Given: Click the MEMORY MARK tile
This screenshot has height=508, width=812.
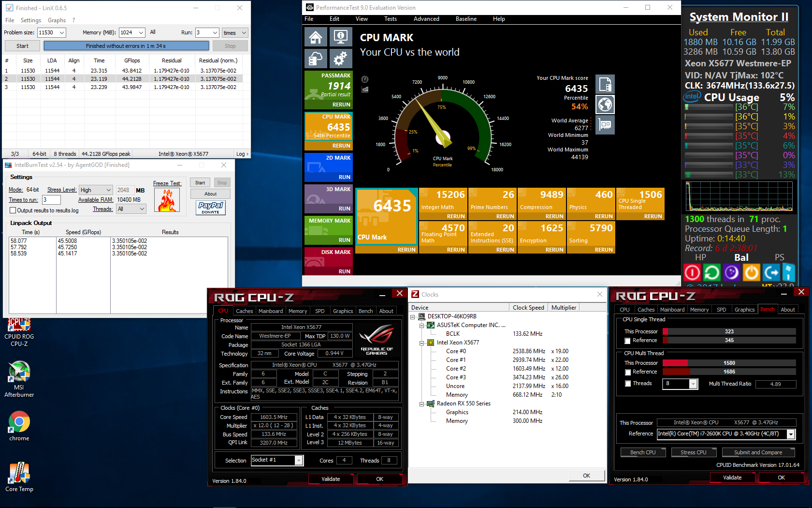Looking at the screenshot, I should click(x=329, y=230).
